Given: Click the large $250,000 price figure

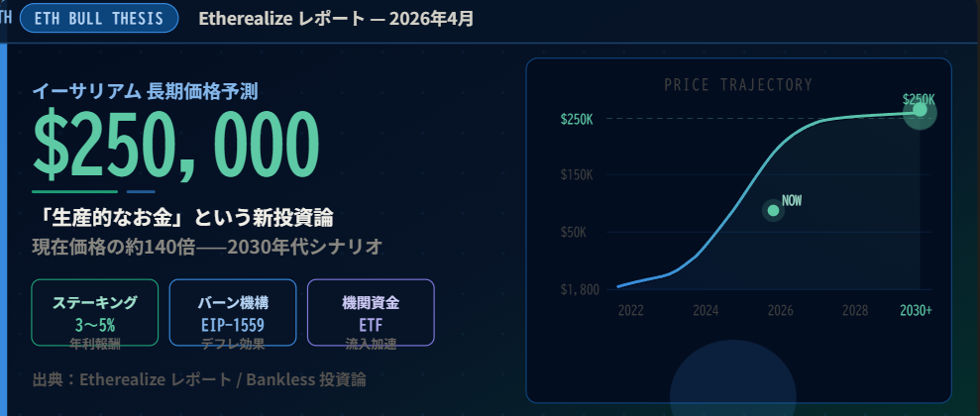Looking at the screenshot, I should 176,142.
